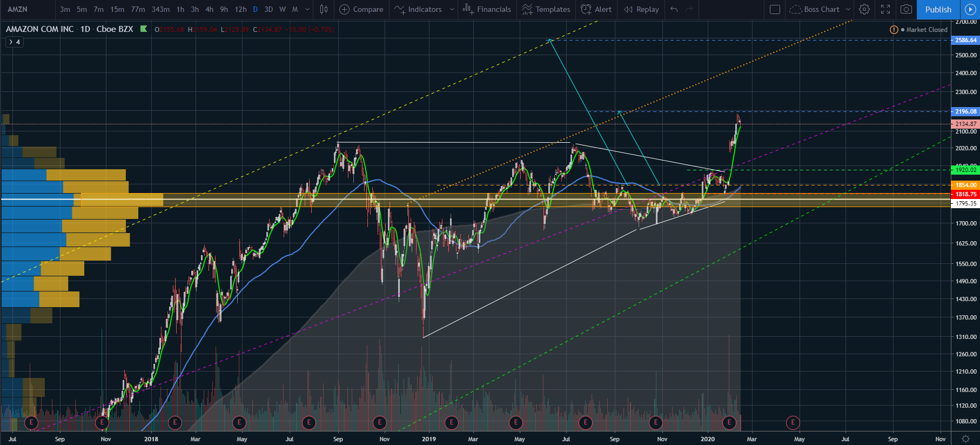The width and height of the screenshot is (980, 445).
Task: Switch to the 9h timeframe
Action: click(224, 9)
